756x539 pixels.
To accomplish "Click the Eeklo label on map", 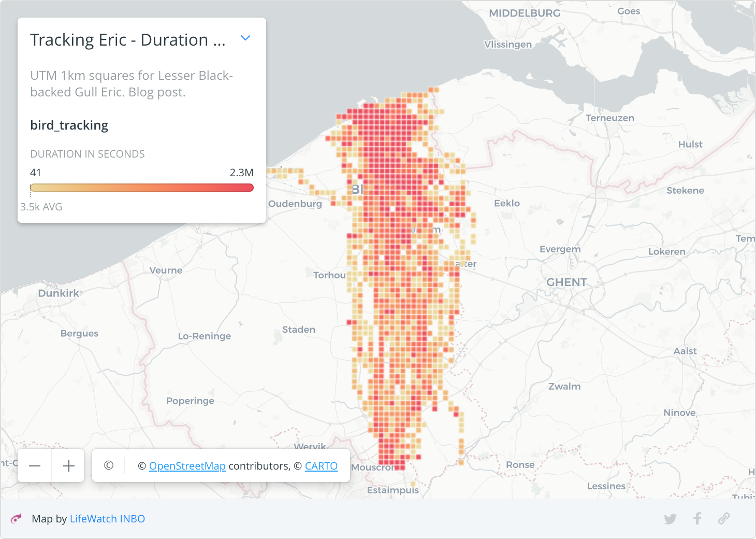I will [x=507, y=203].
